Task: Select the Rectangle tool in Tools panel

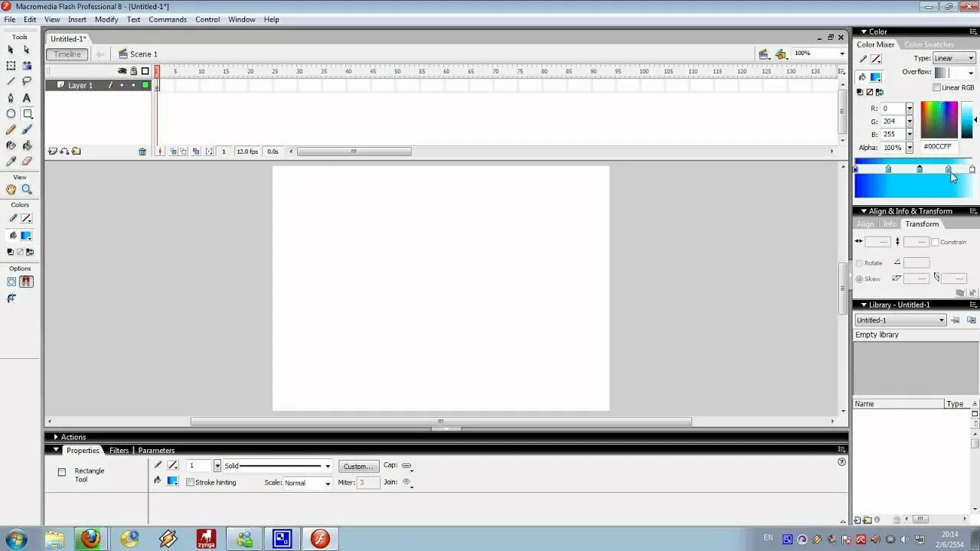Action: pyautogui.click(x=27, y=114)
